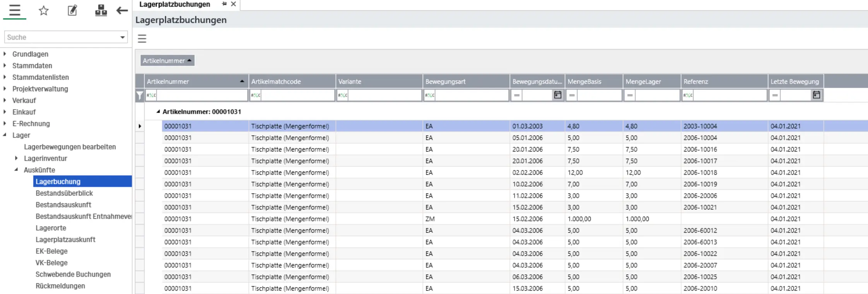Sort by the MengeBasis column header
Screen dimensions: 868x294
tap(594, 82)
